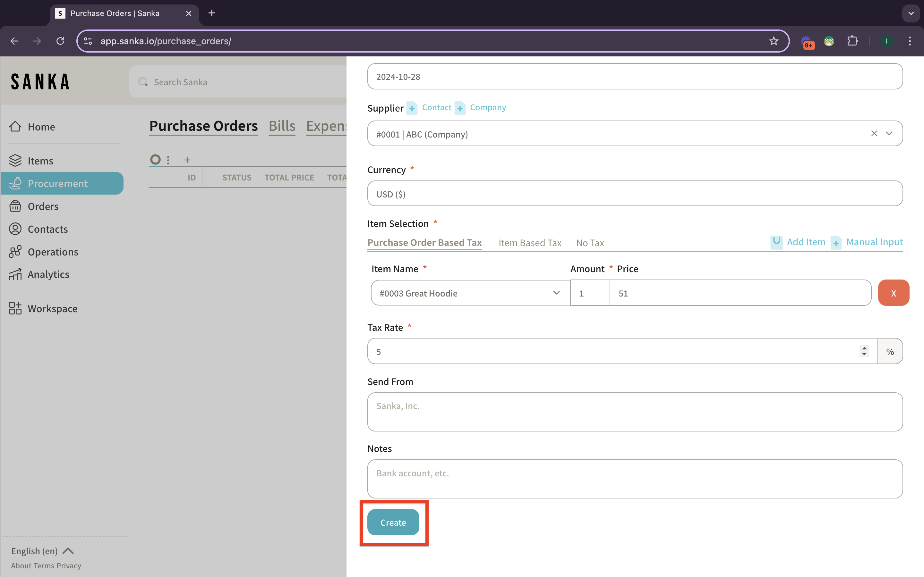Click the Manual Input link

click(x=874, y=242)
